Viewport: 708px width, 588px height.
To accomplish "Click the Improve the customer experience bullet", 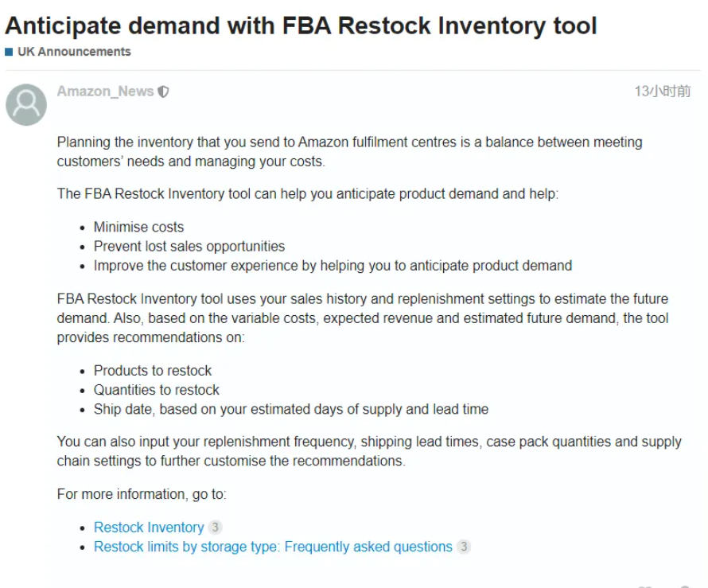I will point(333,266).
